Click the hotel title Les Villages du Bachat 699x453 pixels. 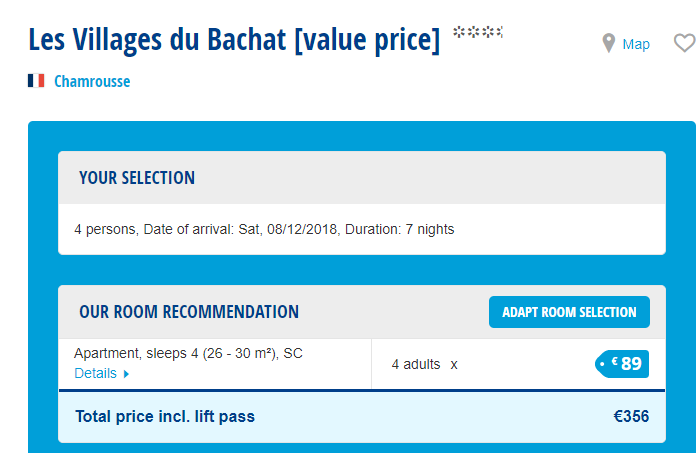pyautogui.click(x=234, y=40)
